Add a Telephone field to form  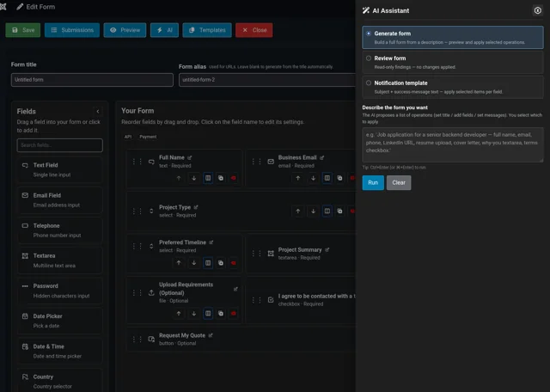pos(59,230)
